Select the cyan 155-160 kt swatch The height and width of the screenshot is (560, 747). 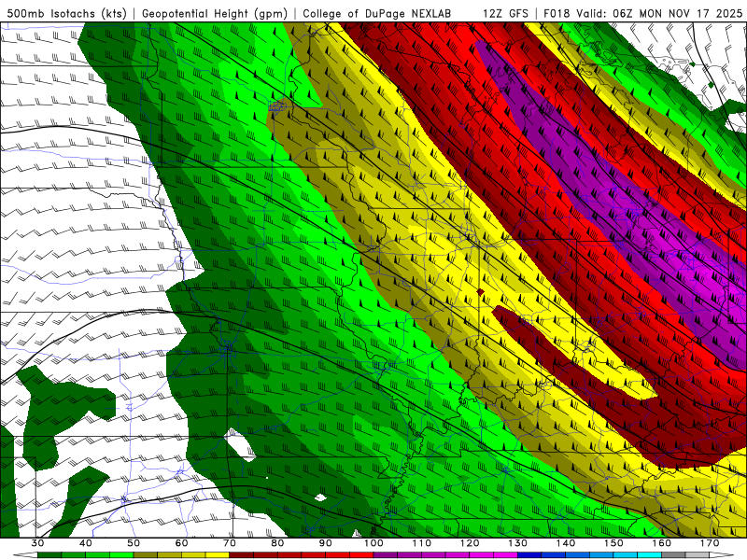click(x=649, y=555)
